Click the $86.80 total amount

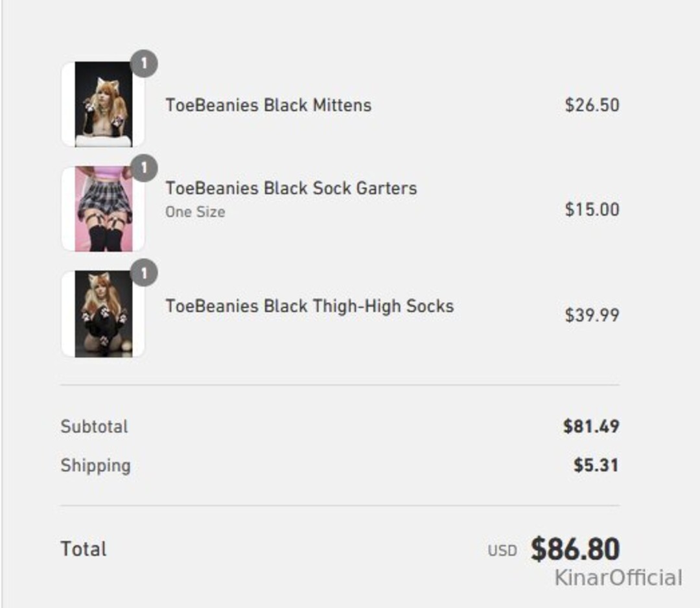click(x=575, y=550)
